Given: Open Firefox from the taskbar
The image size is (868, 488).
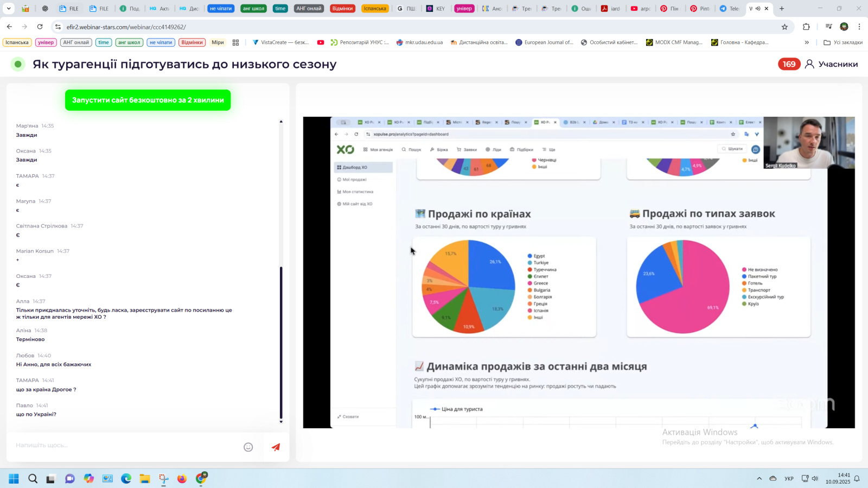Looking at the screenshot, I should pyautogui.click(x=182, y=478).
